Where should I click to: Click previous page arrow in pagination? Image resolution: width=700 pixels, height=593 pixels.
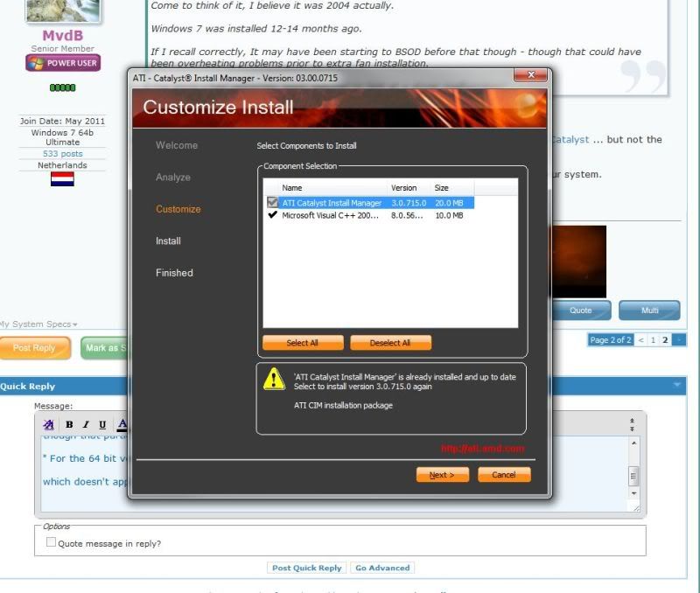point(641,340)
